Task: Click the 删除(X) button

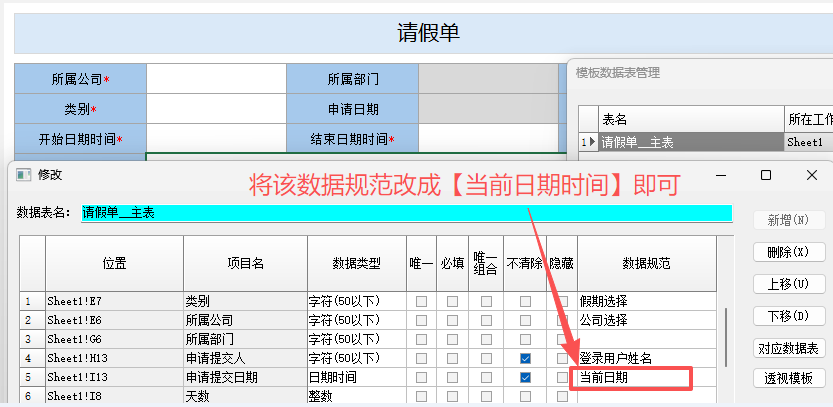Action: (x=789, y=252)
